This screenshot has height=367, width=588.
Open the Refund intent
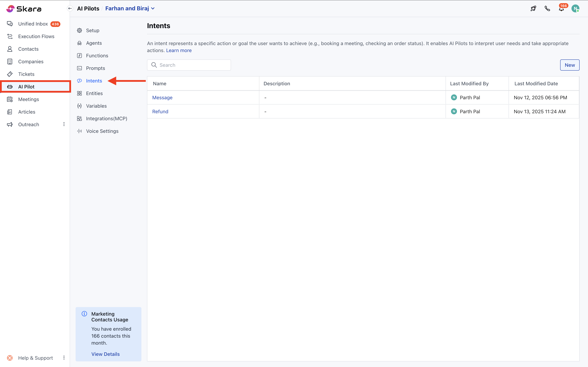[160, 111]
